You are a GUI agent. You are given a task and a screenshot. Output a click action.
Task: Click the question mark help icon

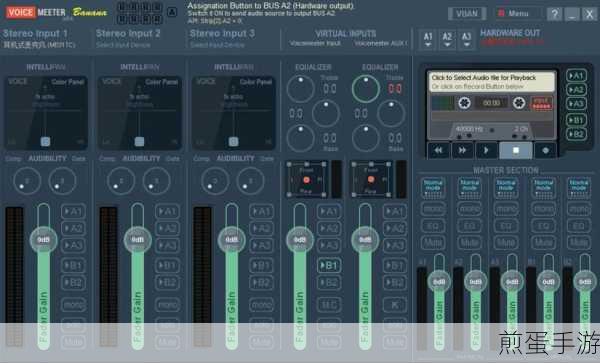click(554, 14)
